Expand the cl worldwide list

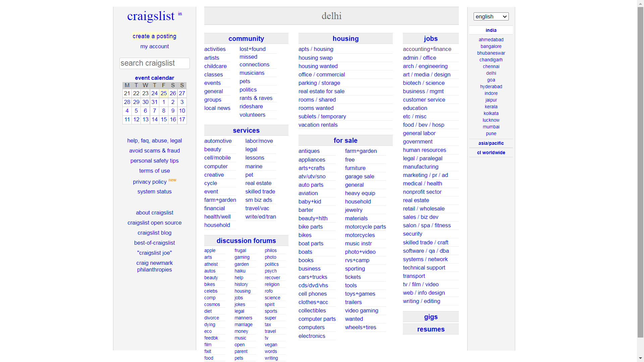tap(491, 153)
